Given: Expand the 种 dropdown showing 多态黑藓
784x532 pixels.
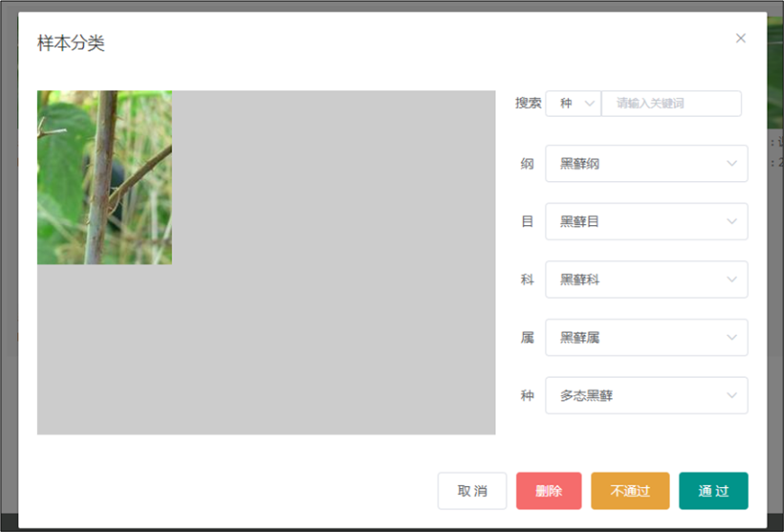Looking at the screenshot, I should click(x=646, y=395).
